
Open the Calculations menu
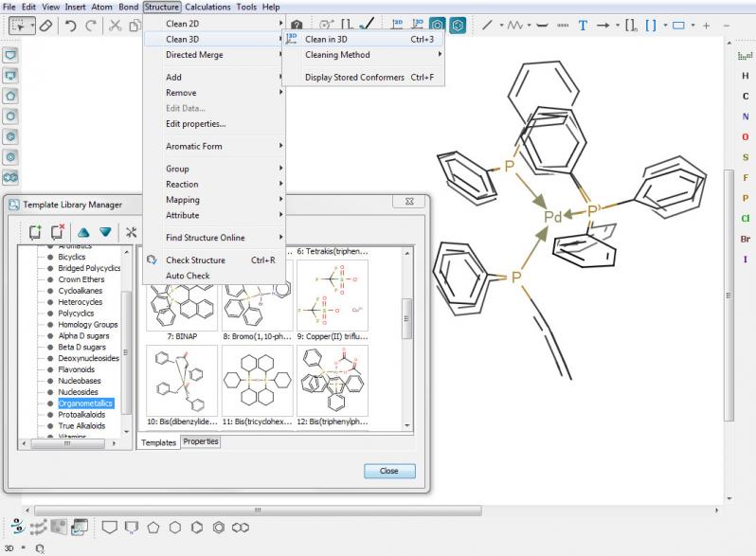pyautogui.click(x=207, y=7)
